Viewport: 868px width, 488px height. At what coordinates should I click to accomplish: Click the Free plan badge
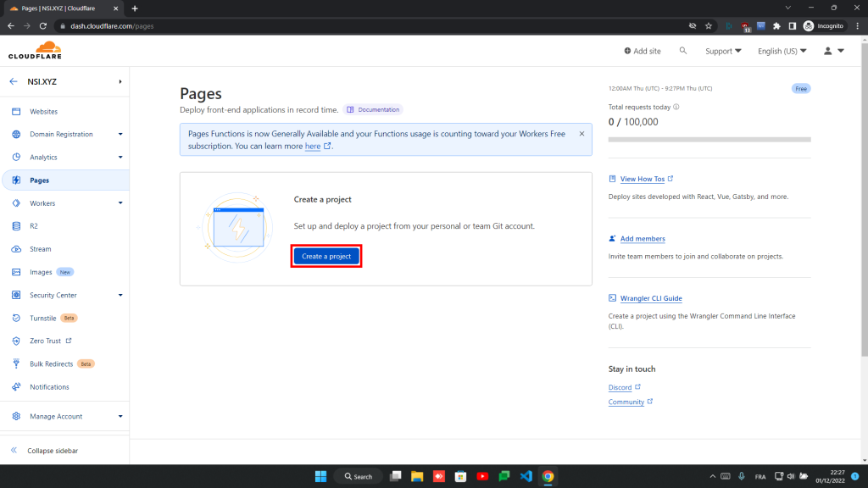[x=800, y=88]
